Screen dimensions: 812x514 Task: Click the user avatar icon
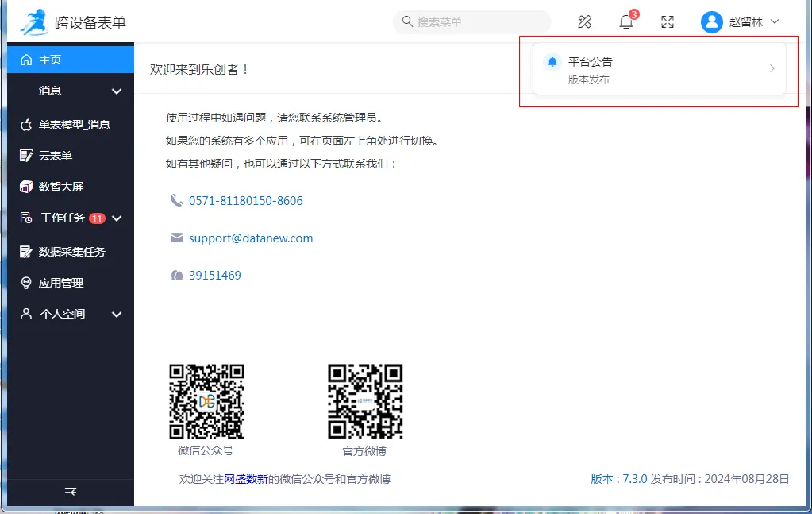click(711, 22)
